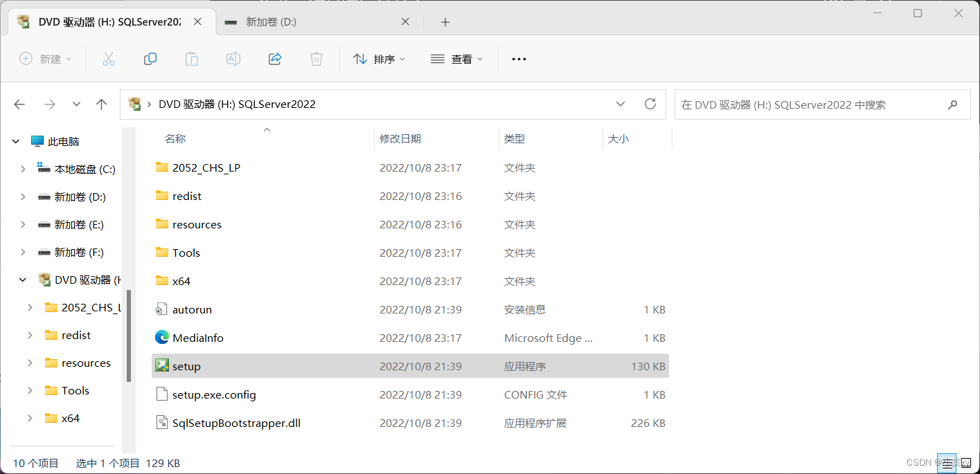Click the Copy icon in toolbar
Viewport: 980px width, 474px height.
point(150,60)
